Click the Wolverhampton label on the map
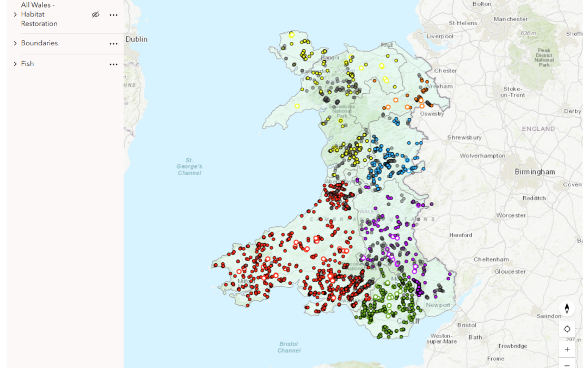 click(x=482, y=156)
